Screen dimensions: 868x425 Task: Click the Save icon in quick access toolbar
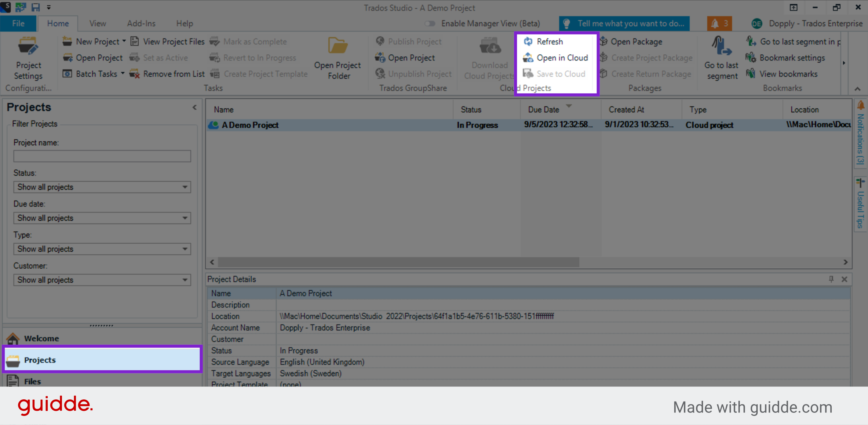35,7
